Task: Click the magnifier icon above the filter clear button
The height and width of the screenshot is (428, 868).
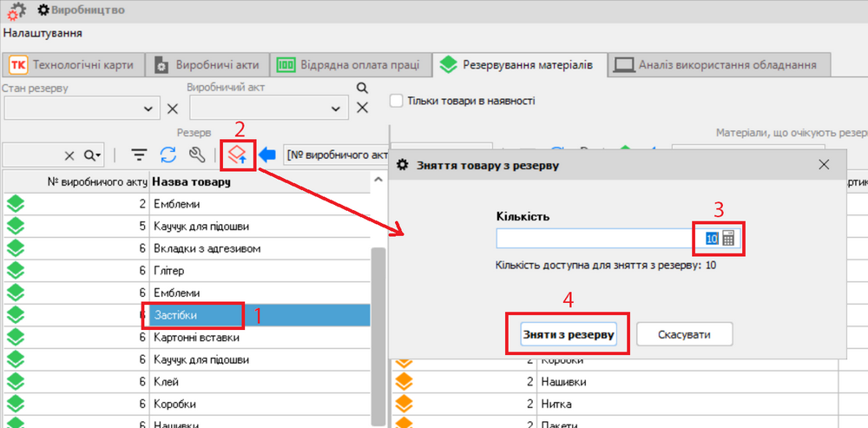Action: (362, 89)
